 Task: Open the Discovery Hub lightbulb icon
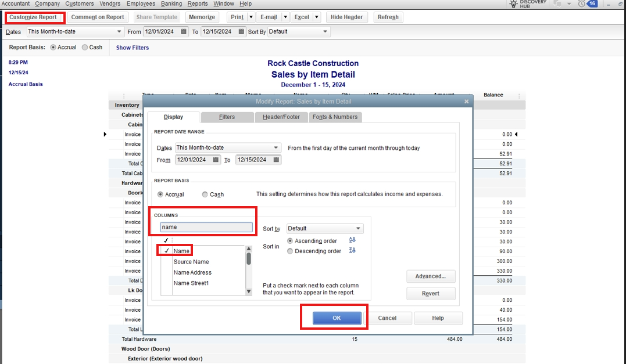[513, 4]
